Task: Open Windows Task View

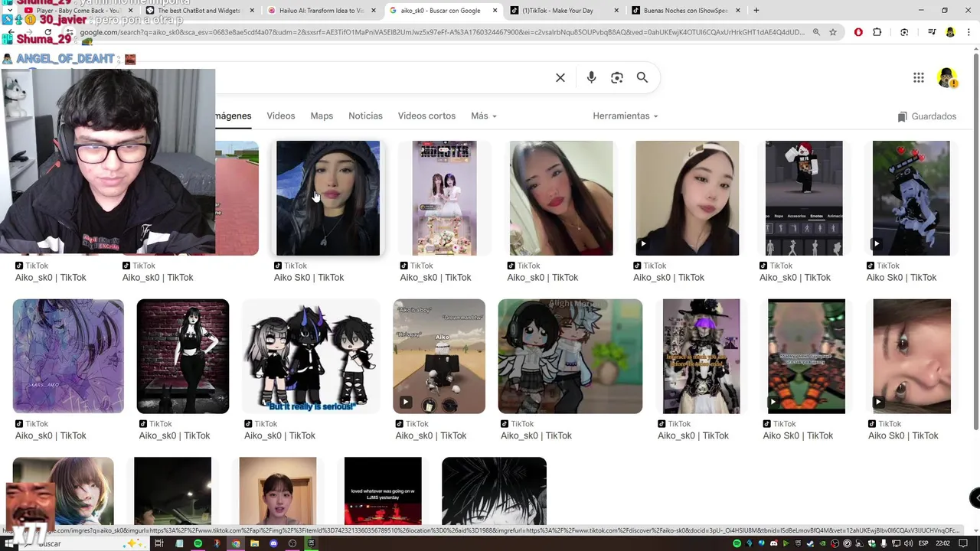Action: [158, 543]
